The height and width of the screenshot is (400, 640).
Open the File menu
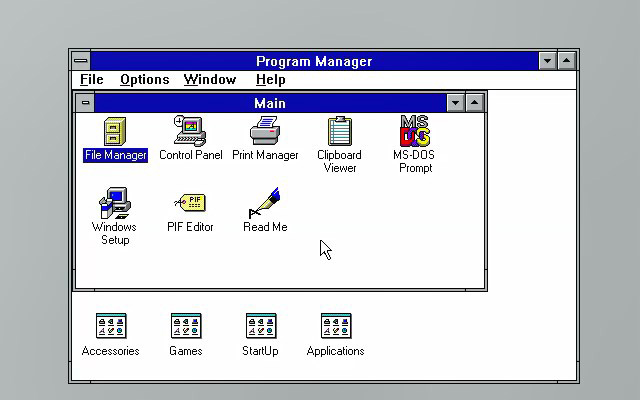[92, 80]
